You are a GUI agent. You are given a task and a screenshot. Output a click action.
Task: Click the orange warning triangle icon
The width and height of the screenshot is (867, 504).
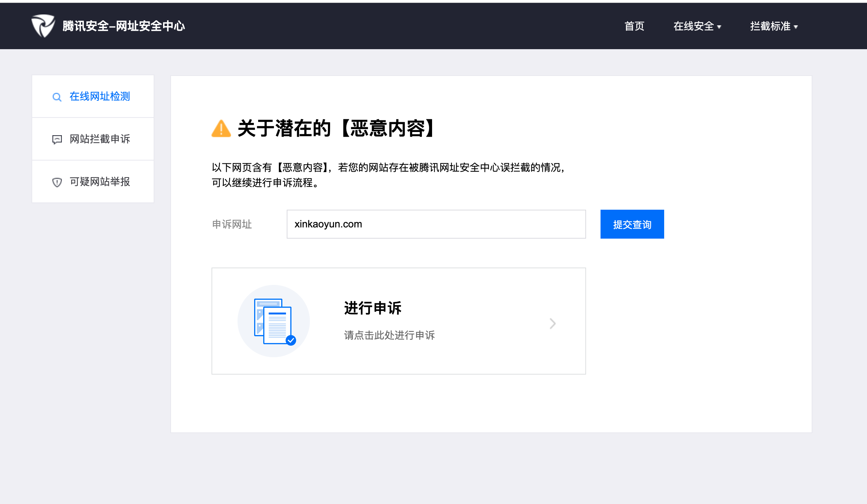[221, 129]
